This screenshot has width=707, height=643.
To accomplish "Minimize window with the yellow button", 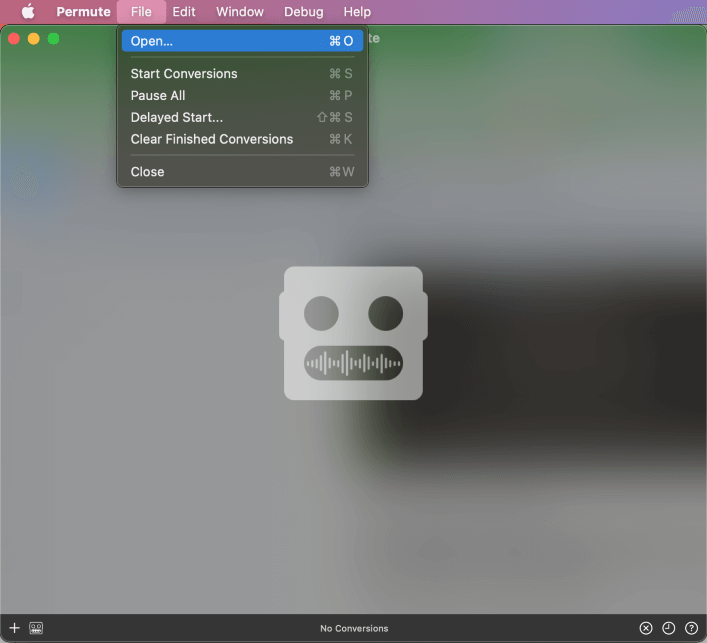I will 34,39.
